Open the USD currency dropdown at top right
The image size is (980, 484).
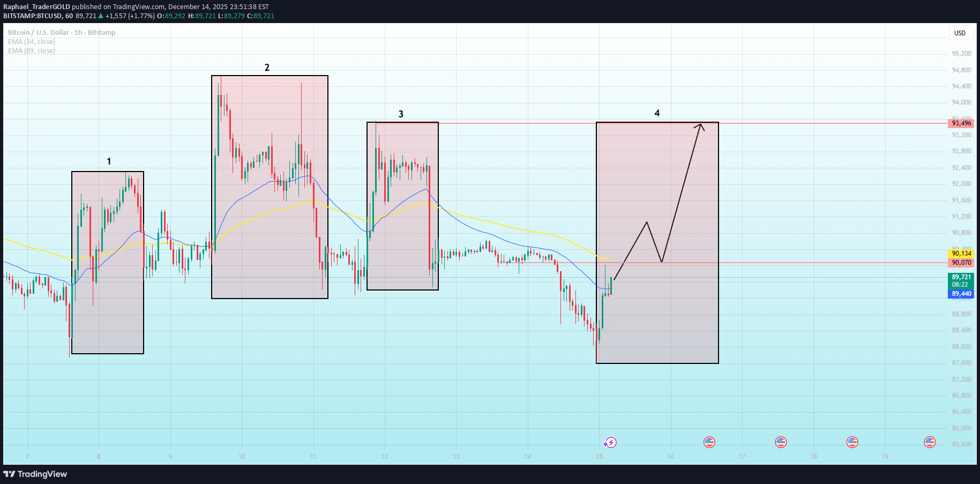click(961, 33)
